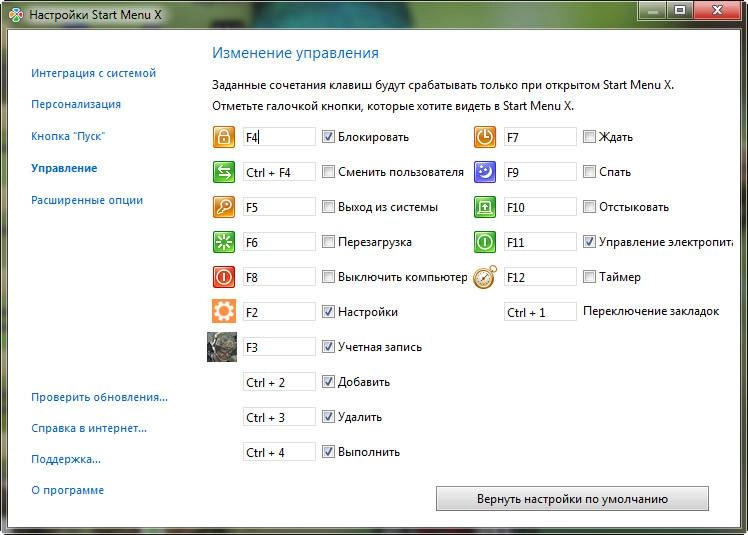
Task: Click the Ctrl + 1 hotkey field
Action: (540, 312)
